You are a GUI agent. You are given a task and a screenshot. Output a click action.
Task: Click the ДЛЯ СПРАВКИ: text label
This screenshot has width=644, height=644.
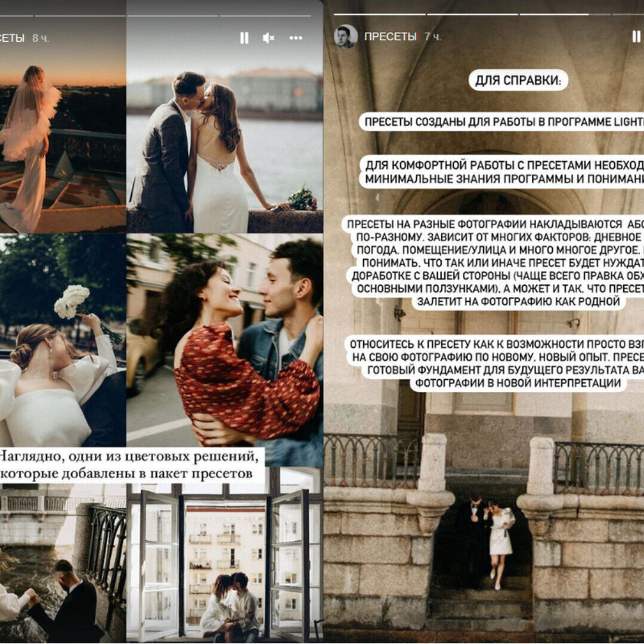[x=518, y=80]
